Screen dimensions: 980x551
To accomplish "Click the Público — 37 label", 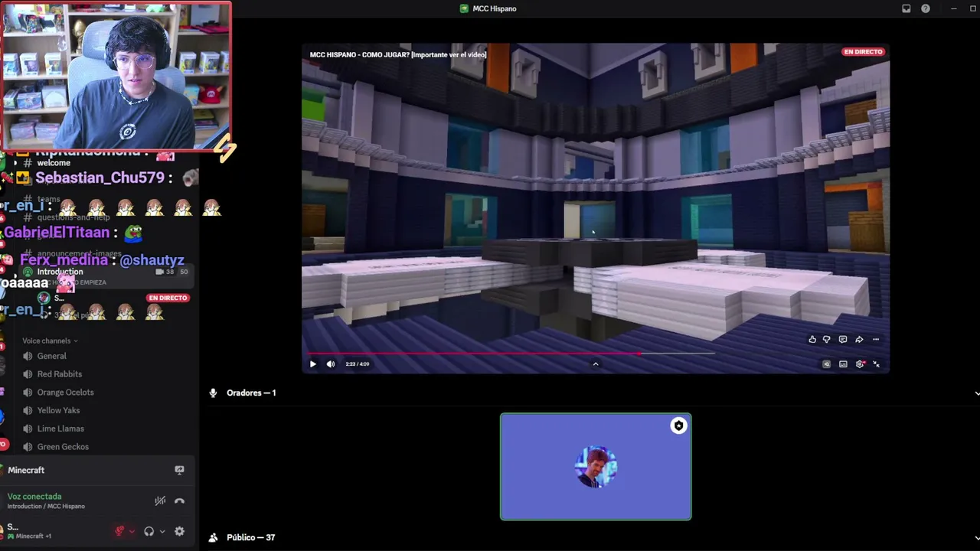I will (x=250, y=537).
